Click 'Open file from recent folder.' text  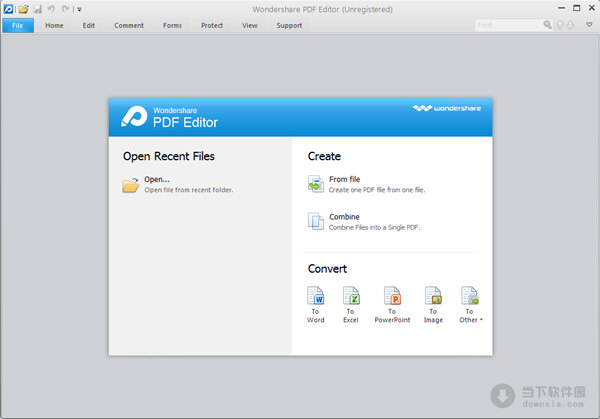click(189, 190)
